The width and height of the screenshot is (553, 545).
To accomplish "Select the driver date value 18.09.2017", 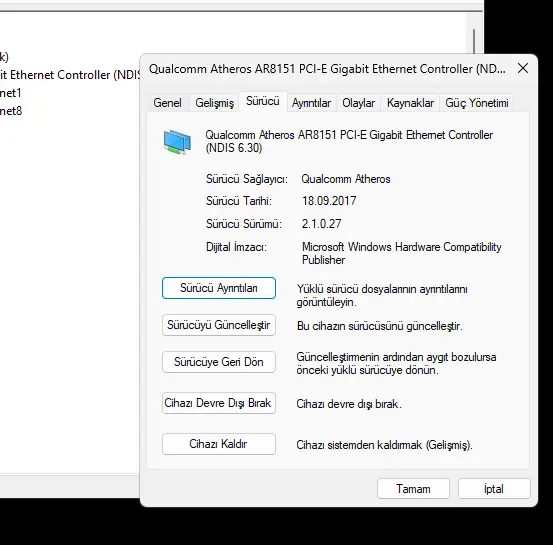I will coord(329,201).
